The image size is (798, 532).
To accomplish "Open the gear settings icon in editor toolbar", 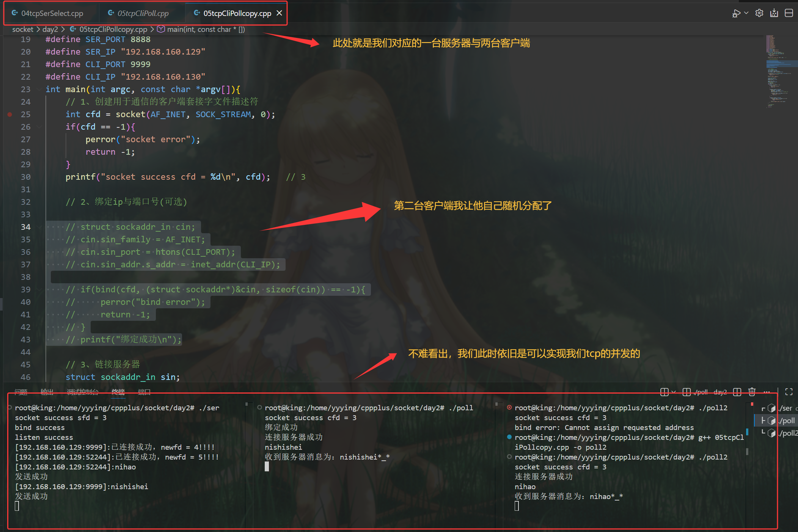I will click(x=759, y=13).
